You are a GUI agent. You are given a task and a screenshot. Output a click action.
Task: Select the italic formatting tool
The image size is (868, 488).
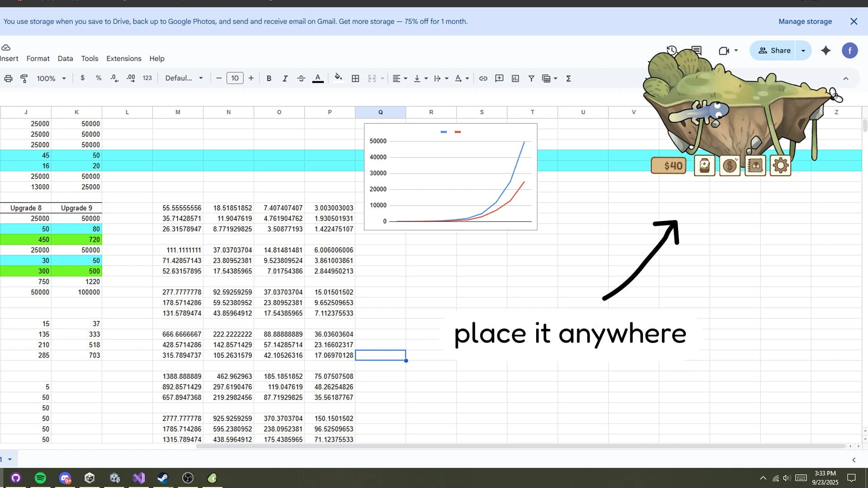click(x=285, y=78)
